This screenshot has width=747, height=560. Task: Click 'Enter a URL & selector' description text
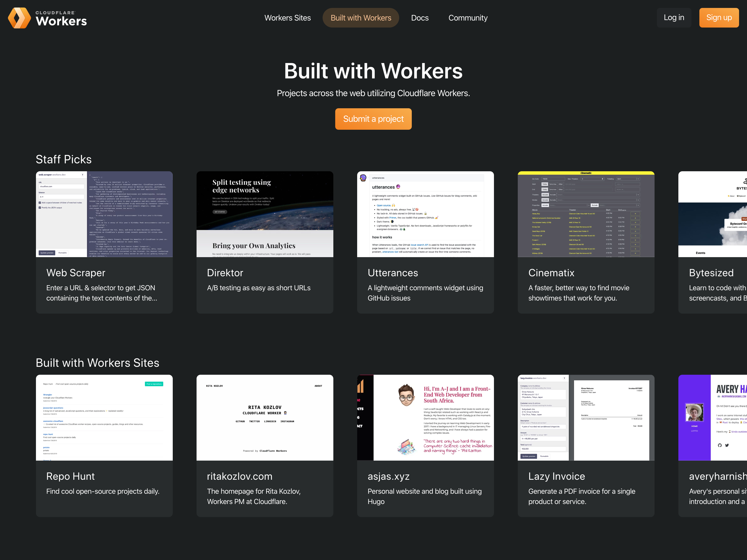click(102, 293)
